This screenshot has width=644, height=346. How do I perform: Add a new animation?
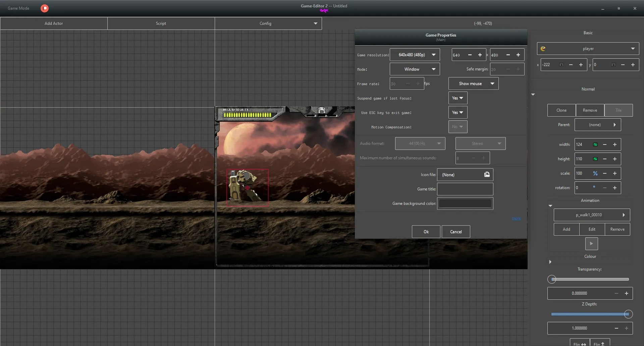click(x=567, y=229)
